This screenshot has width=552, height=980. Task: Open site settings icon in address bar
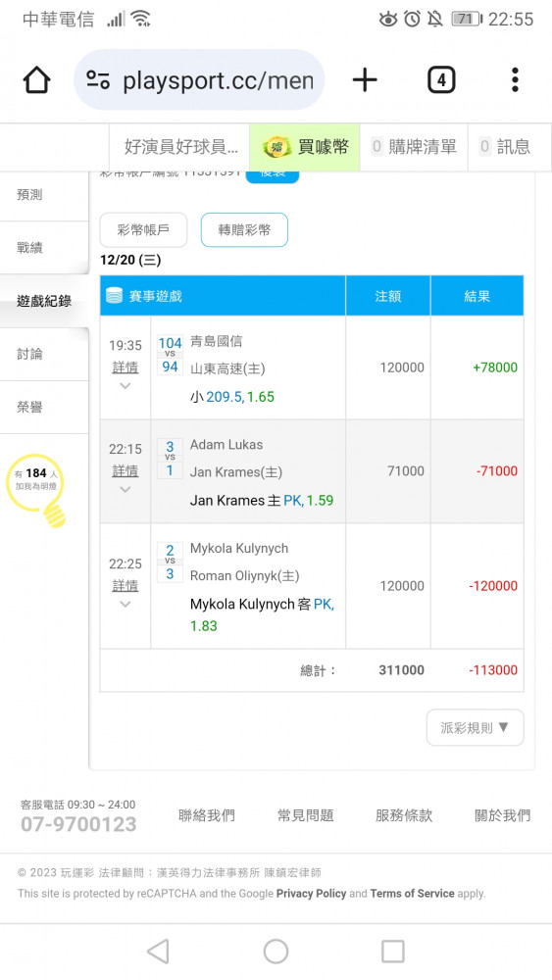(x=98, y=80)
